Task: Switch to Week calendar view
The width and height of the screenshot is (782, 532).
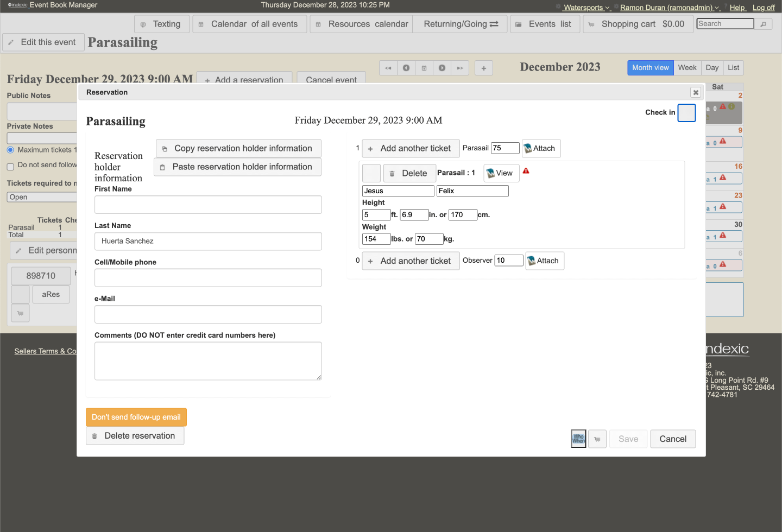Action: point(687,68)
